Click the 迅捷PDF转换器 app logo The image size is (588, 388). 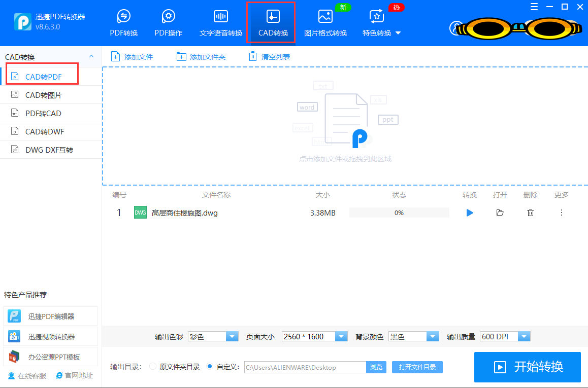(x=22, y=22)
